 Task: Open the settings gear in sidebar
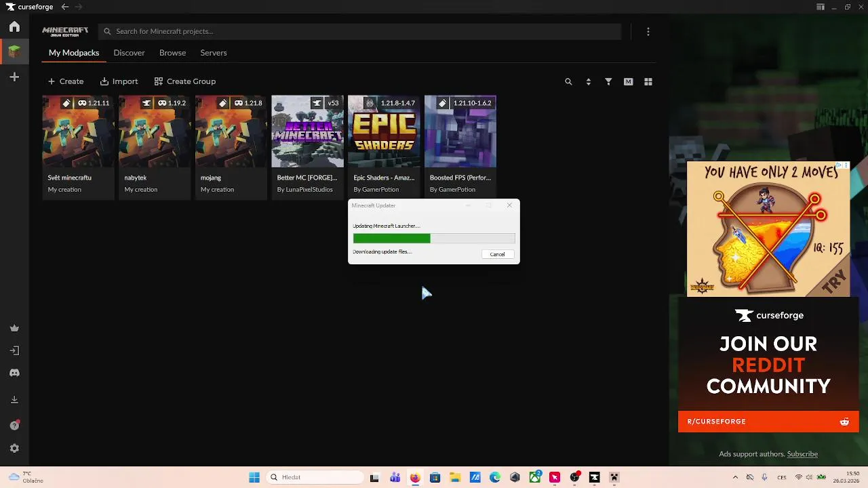tap(14, 449)
